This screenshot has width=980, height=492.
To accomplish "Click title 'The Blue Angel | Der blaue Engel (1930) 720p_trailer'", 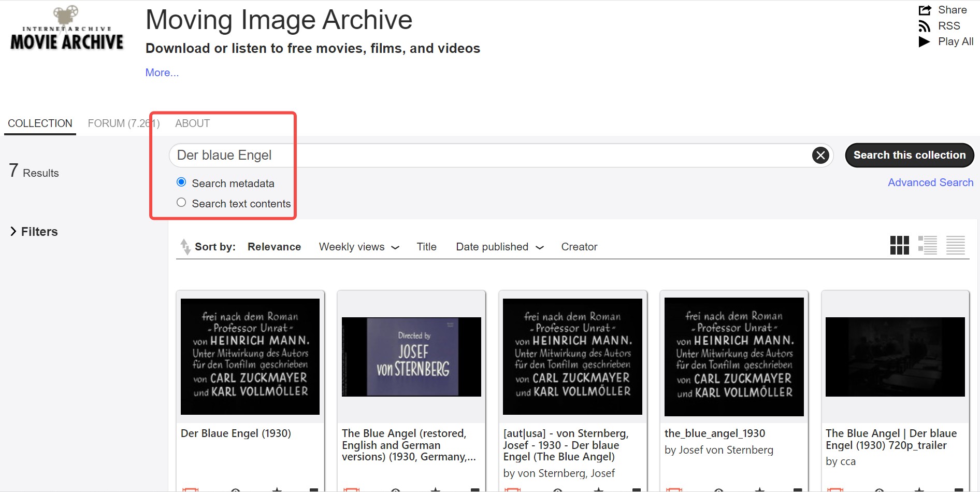I will coord(891,439).
